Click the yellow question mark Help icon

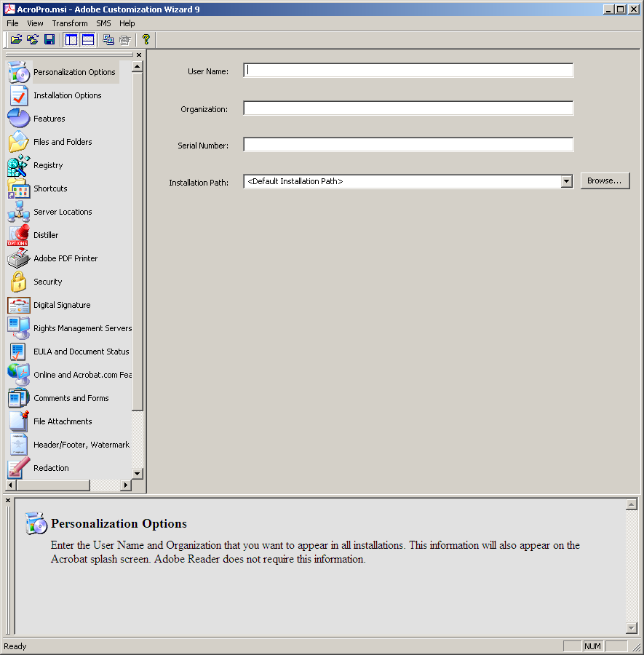[x=146, y=39]
